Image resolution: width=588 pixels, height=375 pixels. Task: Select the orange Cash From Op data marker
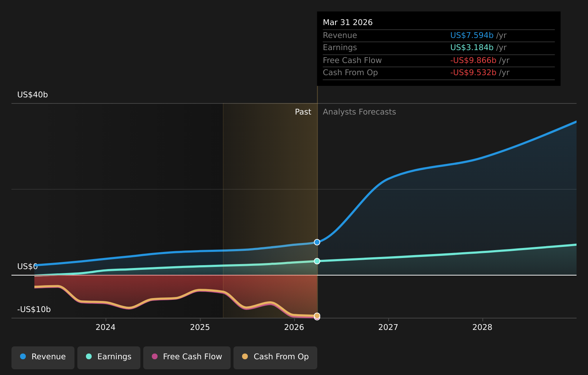pyautogui.click(x=317, y=316)
